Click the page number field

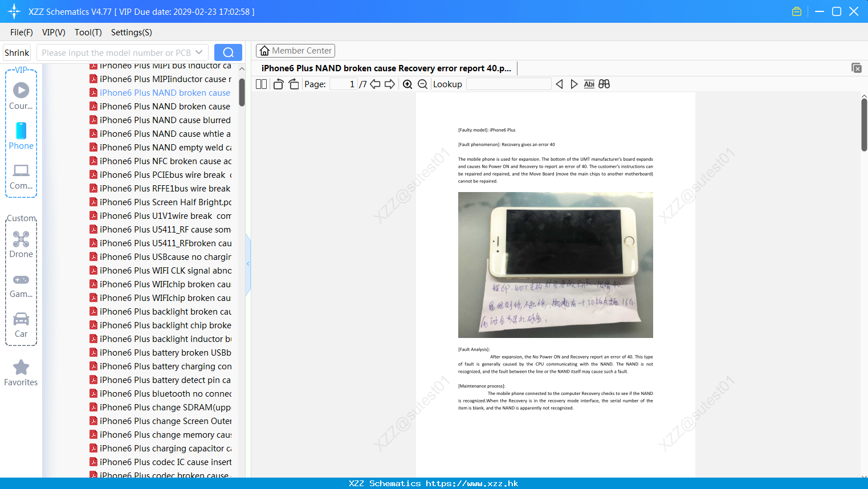point(344,84)
